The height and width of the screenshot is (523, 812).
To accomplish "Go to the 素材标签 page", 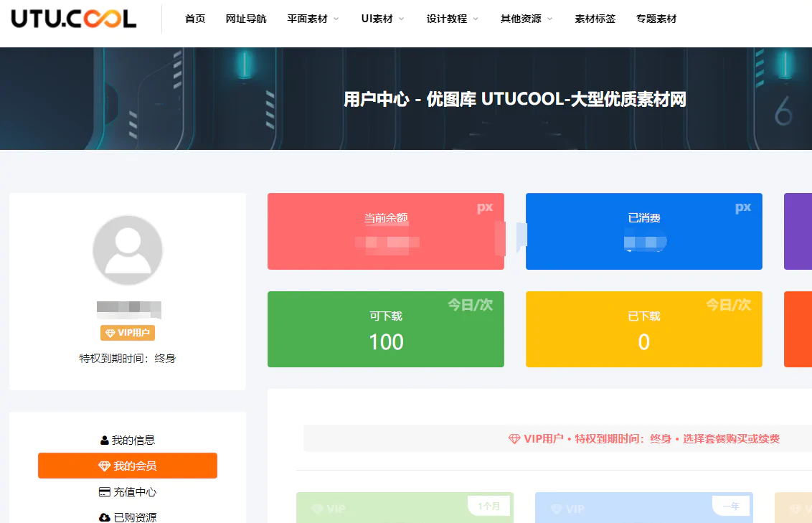I will tap(595, 19).
